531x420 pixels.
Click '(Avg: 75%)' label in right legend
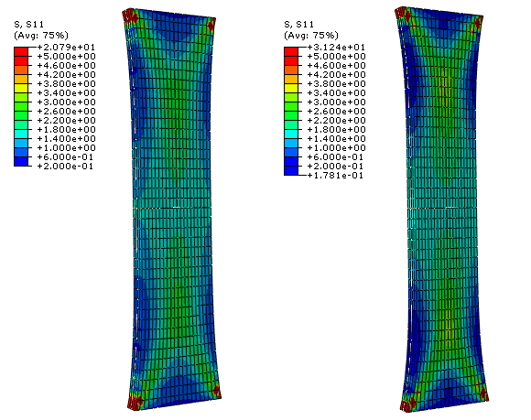point(311,35)
